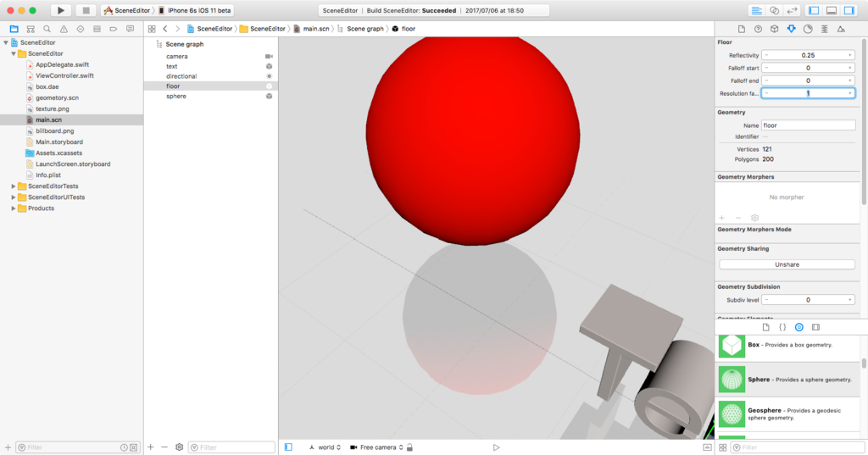
Task: Increase Falloff start with plus stepper
Action: click(x=849, y=68)
